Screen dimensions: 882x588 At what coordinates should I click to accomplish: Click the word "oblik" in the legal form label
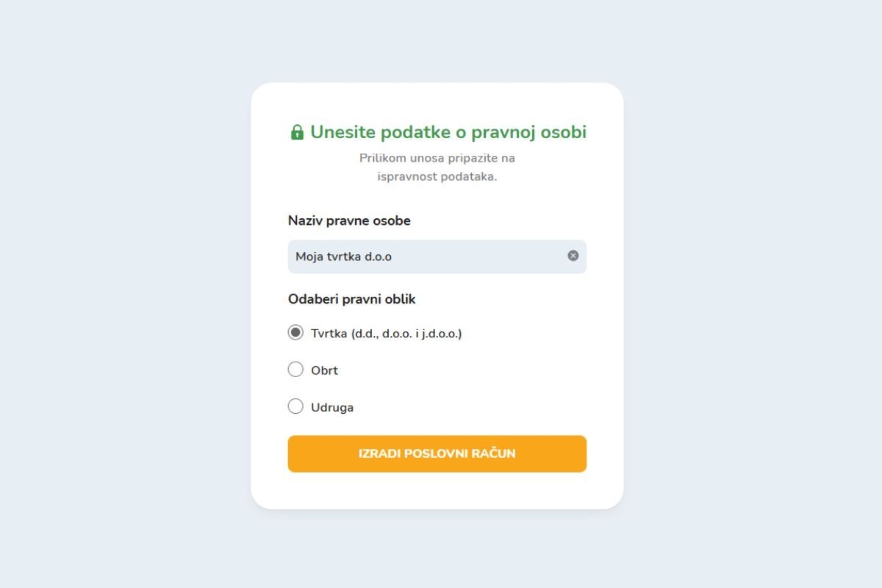coord(401,299)
